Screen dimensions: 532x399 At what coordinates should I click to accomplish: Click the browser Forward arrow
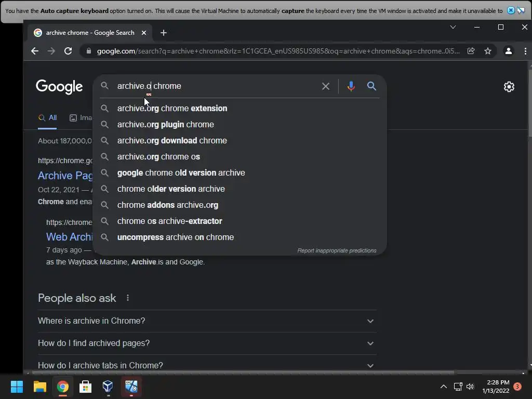pyautogui.click(x=51, y=51)
